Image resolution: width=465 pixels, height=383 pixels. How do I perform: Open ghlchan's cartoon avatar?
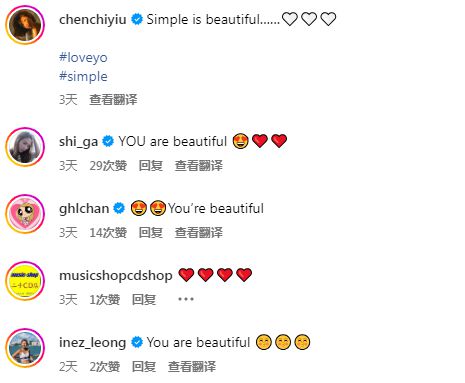(25, 214)
